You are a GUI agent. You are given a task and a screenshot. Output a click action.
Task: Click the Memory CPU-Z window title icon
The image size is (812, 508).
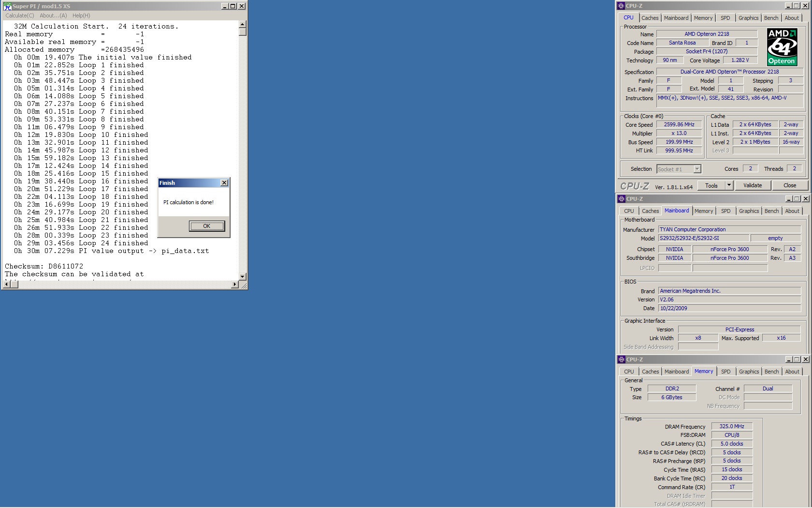point(622,359)
